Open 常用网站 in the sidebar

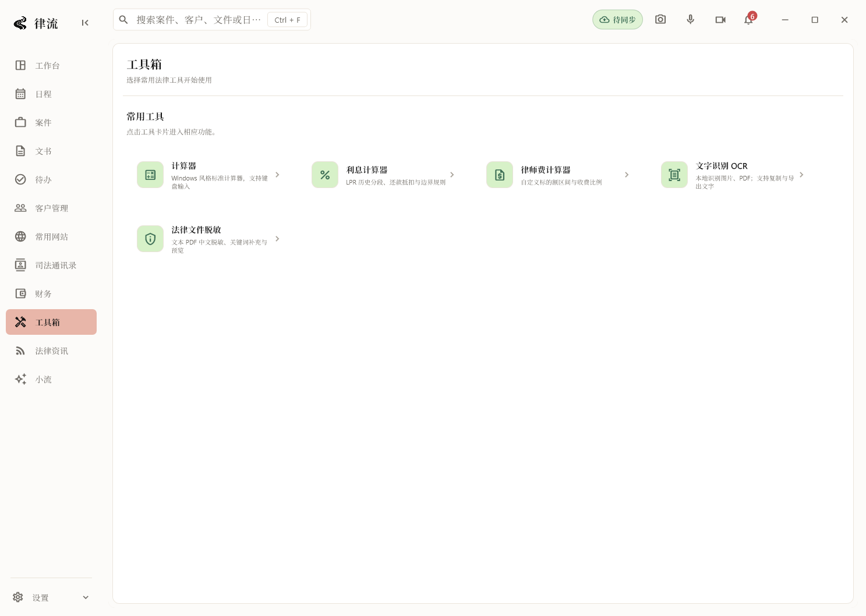(51, 236)
